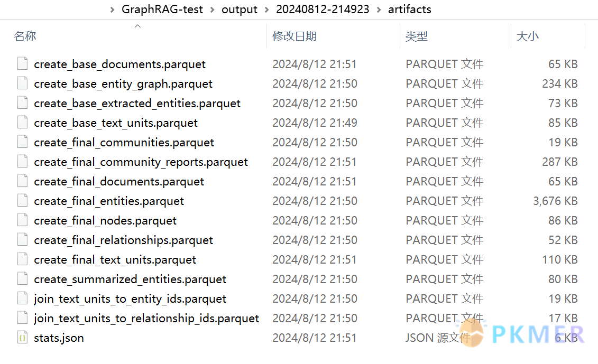Expand the chevron before artifacts breadcrumb
Screen dimensions: 598x364
(x=379, y=10)
